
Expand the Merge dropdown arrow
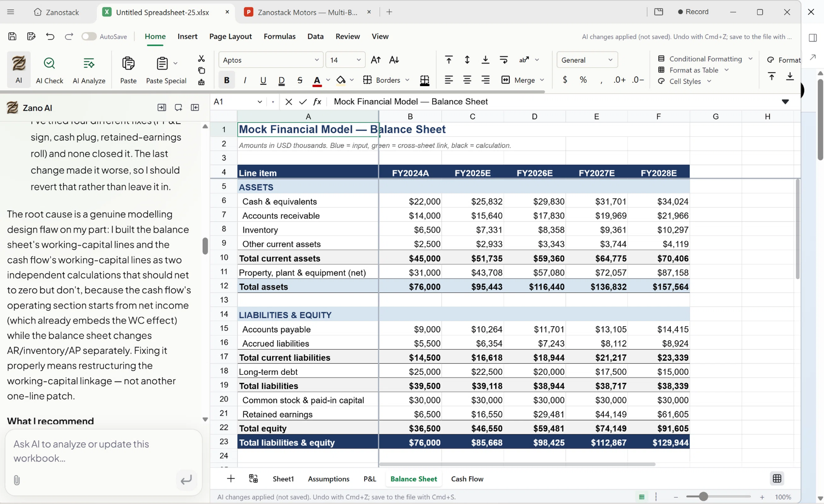542,80
